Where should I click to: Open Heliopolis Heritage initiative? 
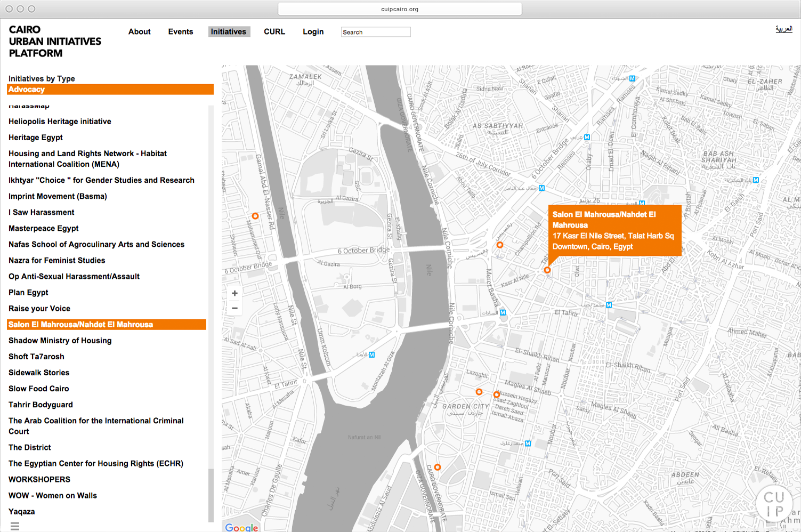60,122
